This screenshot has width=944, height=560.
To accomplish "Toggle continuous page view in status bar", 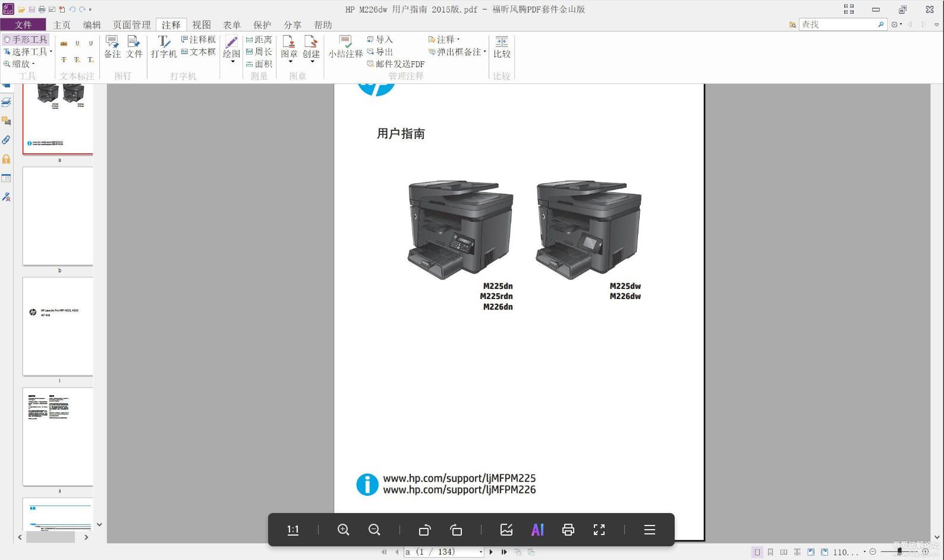I will coord(770,552).
